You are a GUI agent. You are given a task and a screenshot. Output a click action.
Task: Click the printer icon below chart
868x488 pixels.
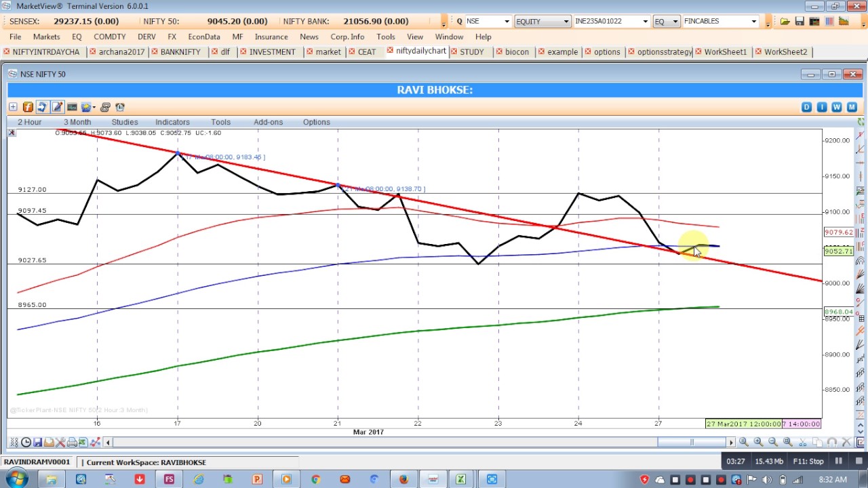[72, 443]
